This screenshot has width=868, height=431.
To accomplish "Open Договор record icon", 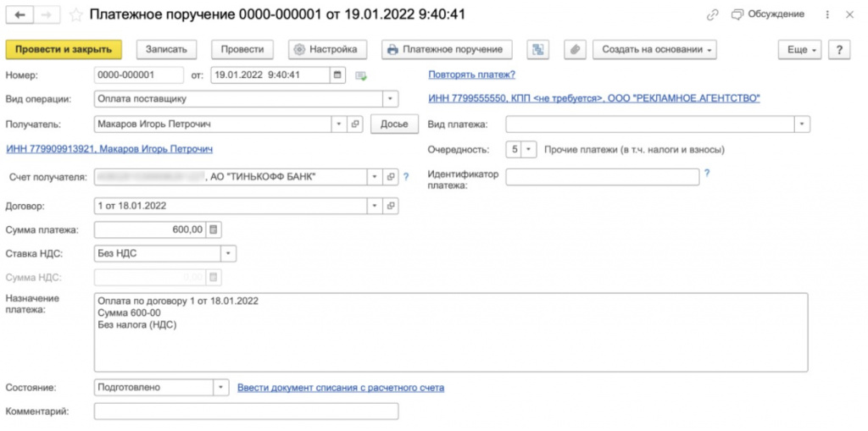I will (x=391, y=206).
